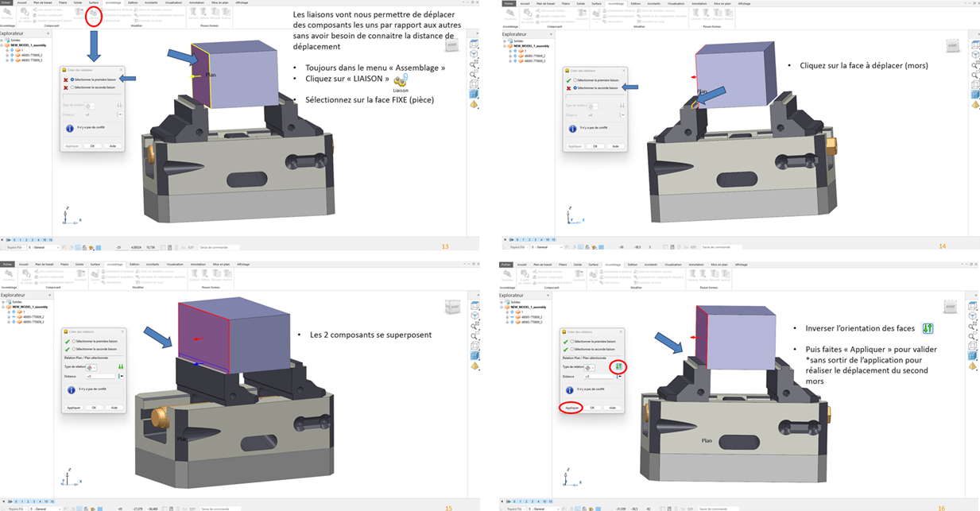
Task: Choose 'Sélectionner la première liaison' radio in slide 15
Action: (74, 341)
